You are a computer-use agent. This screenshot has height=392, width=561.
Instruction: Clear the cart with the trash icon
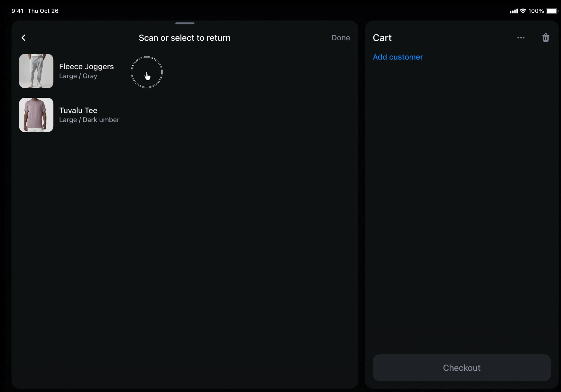tap(545, 38)
